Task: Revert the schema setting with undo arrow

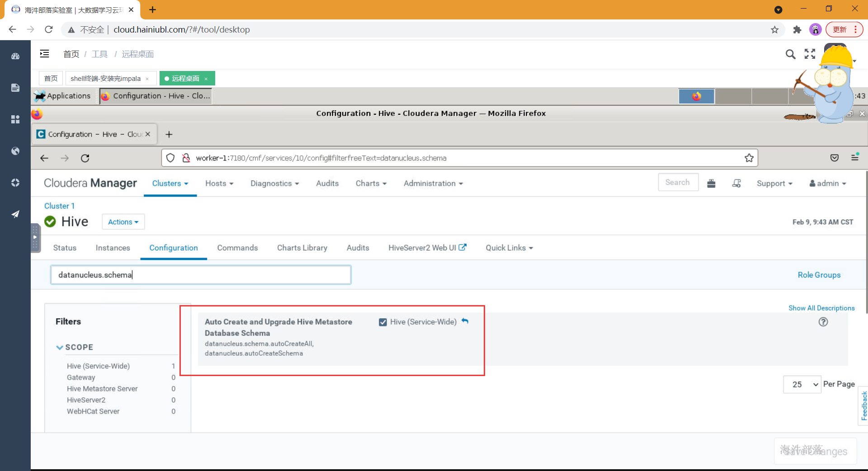Action: 465,321
